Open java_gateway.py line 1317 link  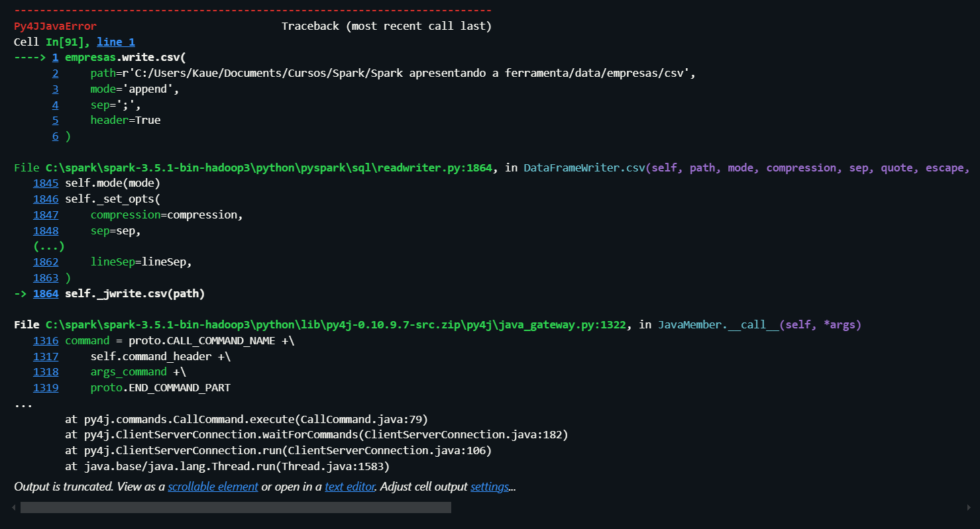point(46,356)
